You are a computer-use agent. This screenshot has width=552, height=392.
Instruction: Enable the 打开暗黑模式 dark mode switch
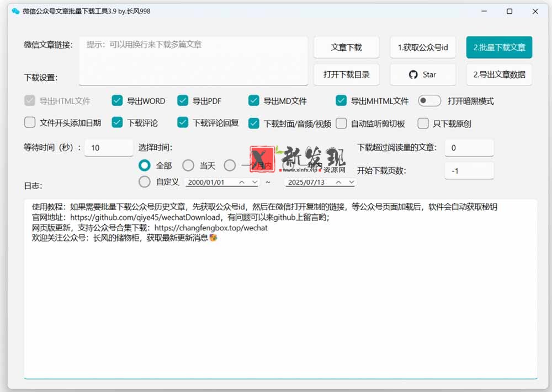pyautogui.click(x=429, y=101)
